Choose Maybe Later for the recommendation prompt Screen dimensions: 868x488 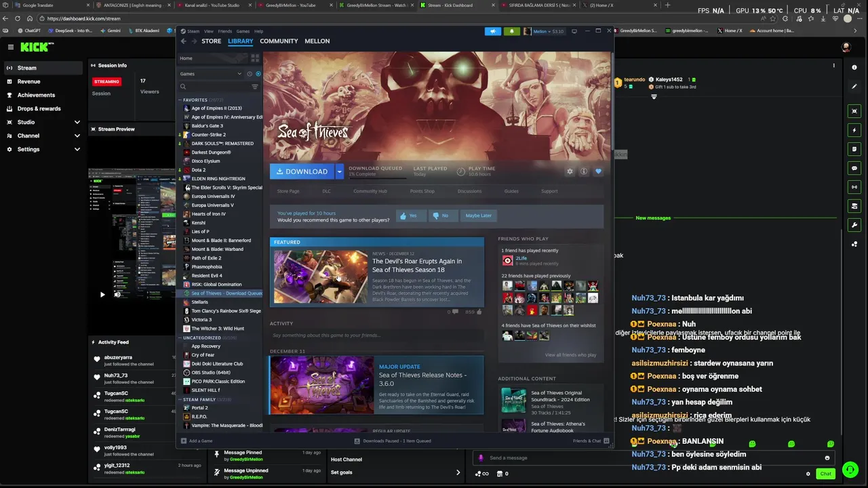(478, 216)
